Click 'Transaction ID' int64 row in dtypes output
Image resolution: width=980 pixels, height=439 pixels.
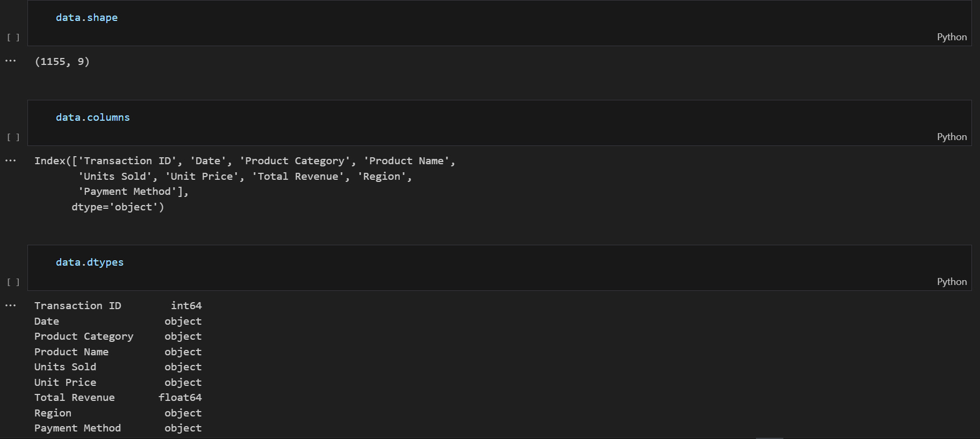(118, 306)
